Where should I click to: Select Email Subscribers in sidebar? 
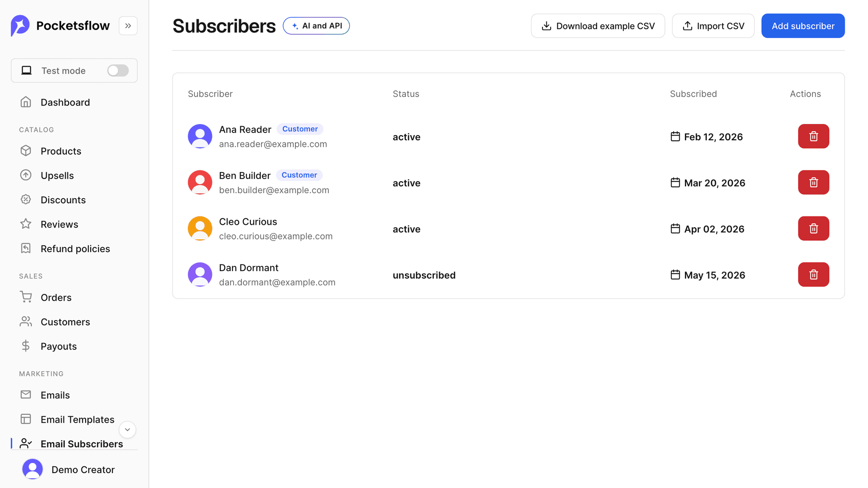coord(82,444)
